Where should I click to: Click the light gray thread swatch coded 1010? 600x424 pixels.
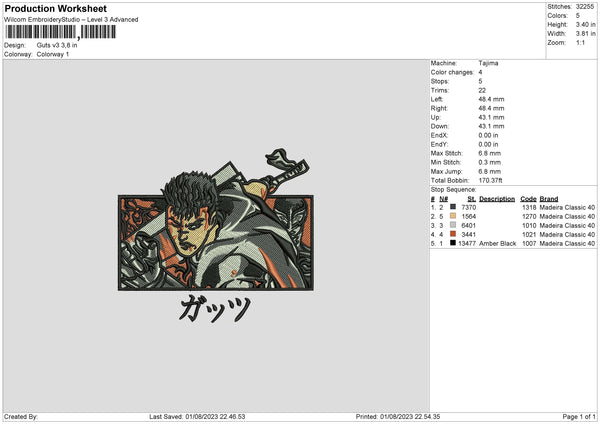coord(453,225)
